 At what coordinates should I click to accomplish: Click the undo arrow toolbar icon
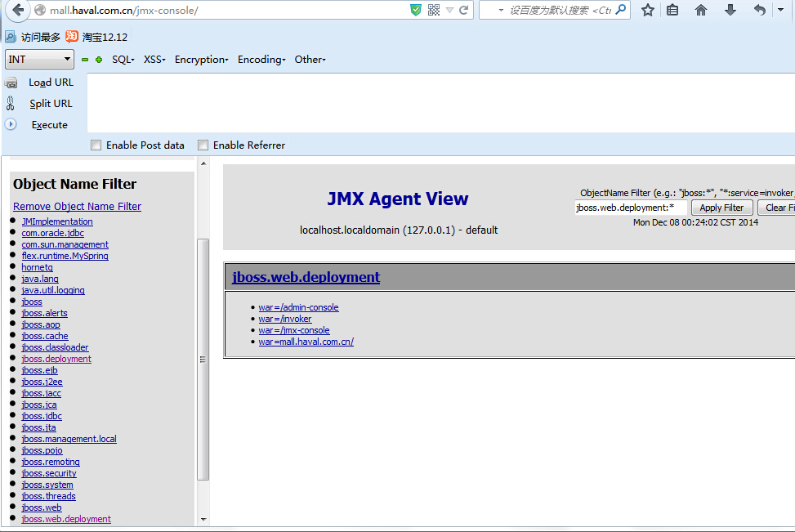tap(759, 10)
